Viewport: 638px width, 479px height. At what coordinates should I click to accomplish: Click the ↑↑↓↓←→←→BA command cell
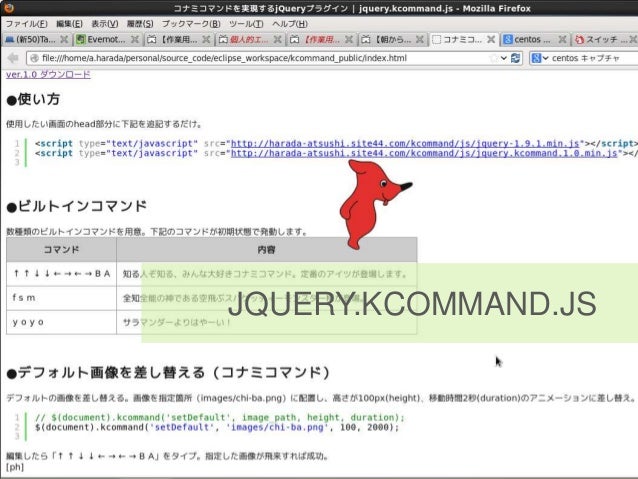[61, 274]
